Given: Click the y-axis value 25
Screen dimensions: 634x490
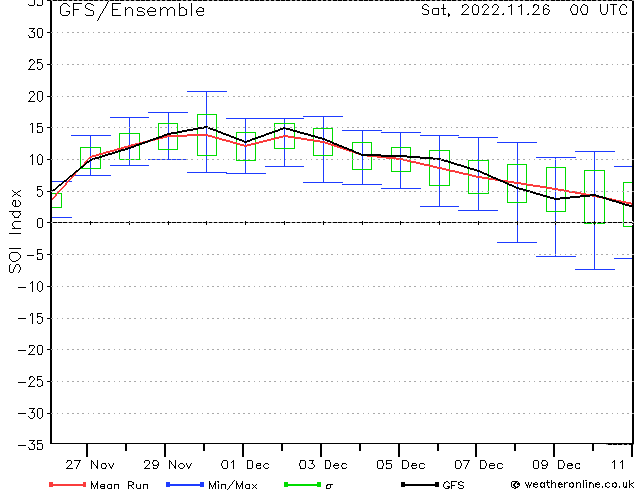Looking at the screenshot, I should point(36,65).
